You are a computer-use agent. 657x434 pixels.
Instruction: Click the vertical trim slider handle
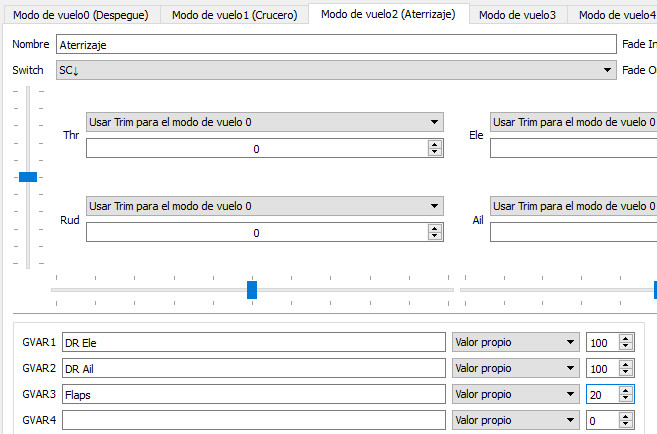(x=28, y=176)
